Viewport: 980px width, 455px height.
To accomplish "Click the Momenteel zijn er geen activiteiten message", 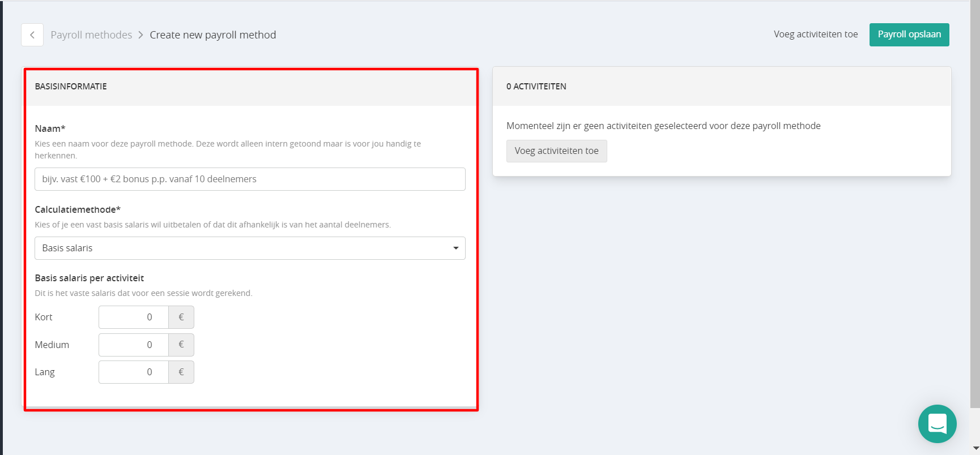I will coord(663,126).
